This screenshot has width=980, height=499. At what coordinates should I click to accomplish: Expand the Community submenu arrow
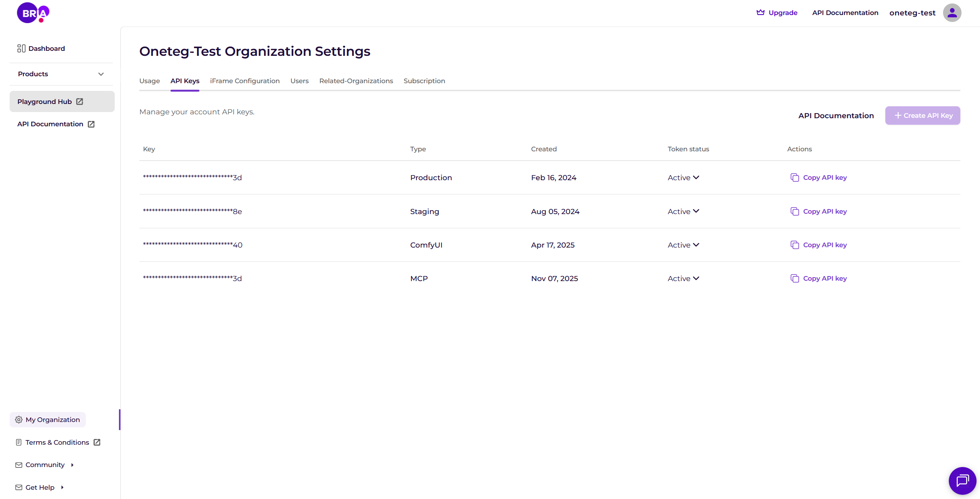[x=72, y=465]
